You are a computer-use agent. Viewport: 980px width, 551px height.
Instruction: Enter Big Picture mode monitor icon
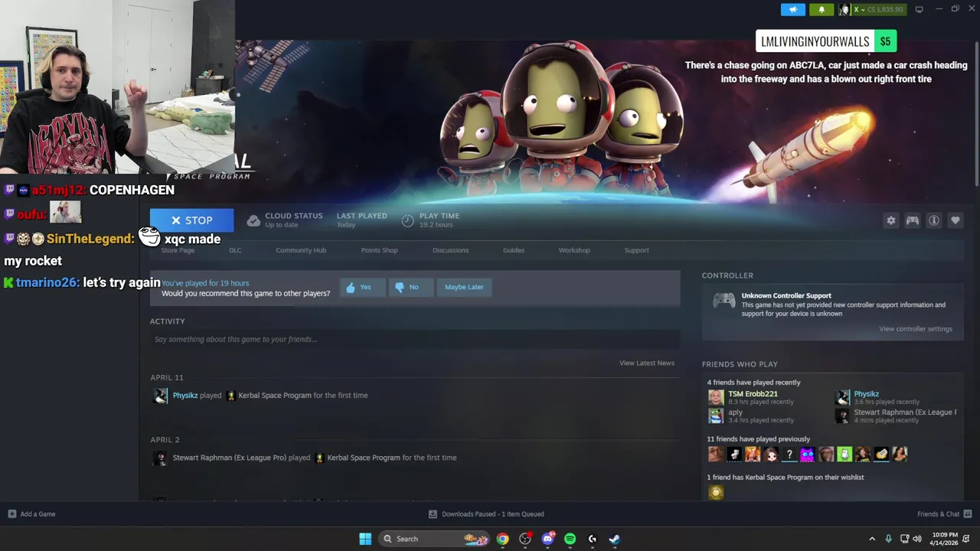919,9
